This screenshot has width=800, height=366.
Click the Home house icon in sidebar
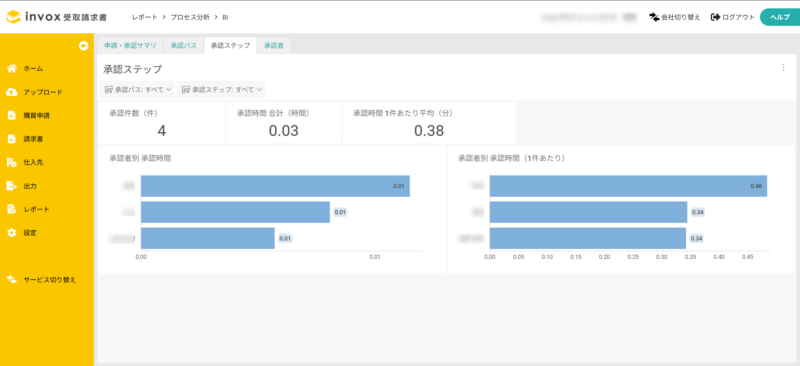(12, 68)
